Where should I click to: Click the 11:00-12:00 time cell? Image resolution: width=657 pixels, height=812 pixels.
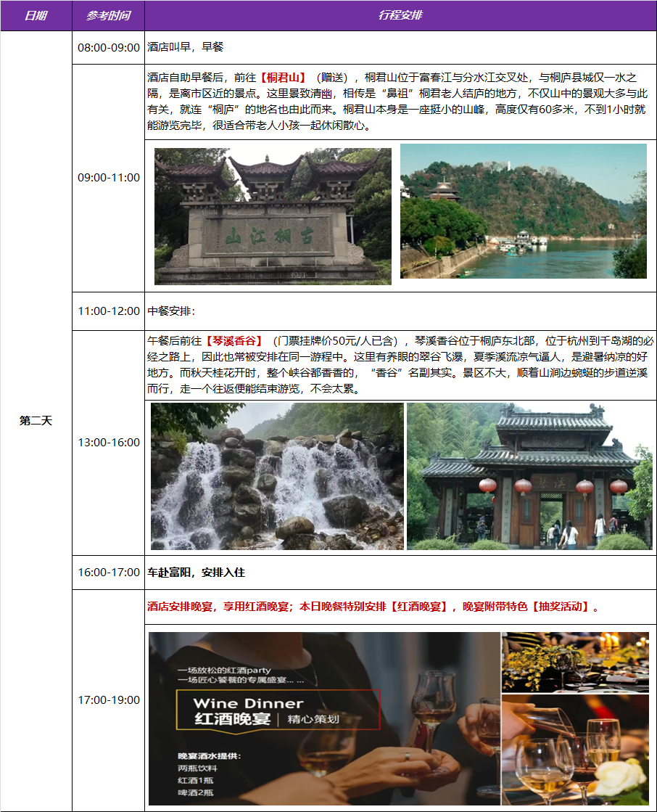click(x=108, y=311)
